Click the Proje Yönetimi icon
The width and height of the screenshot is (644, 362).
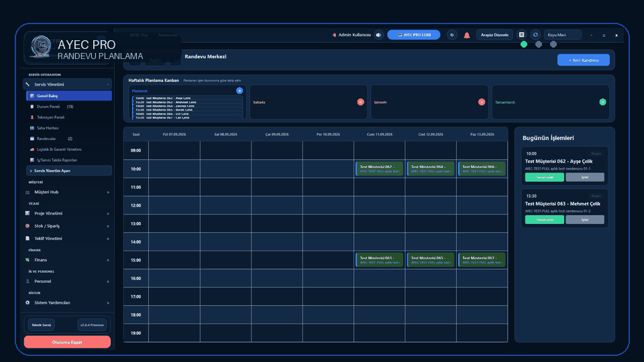(x=28, y=213)
